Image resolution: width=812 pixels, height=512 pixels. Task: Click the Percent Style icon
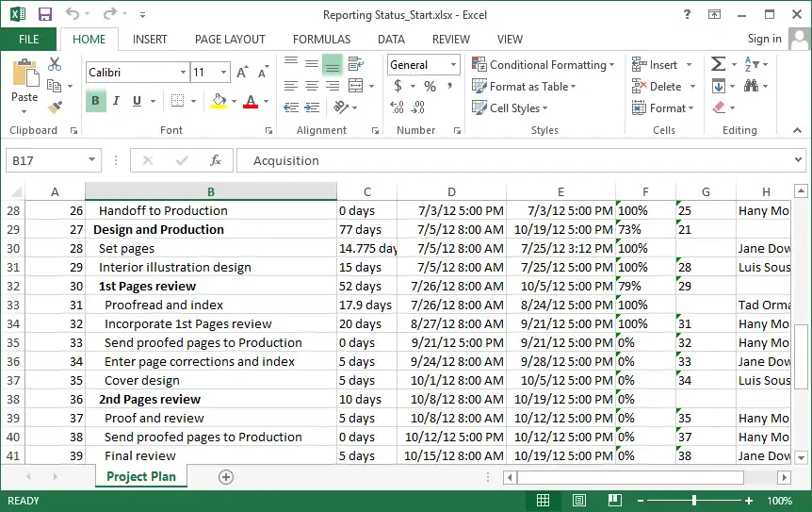430,86
